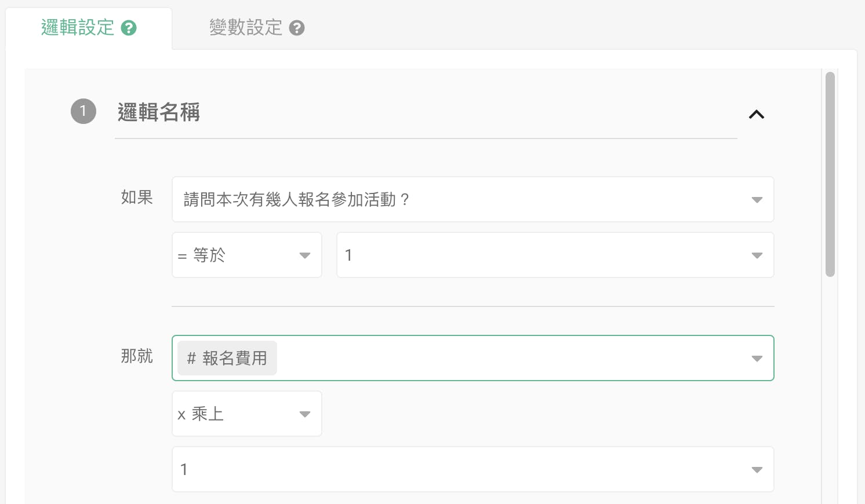The image size is (865, 504).
Task: Click dropdown arrow in 請問本次有幾人報名參加活動 field
Action: [757, 200]
